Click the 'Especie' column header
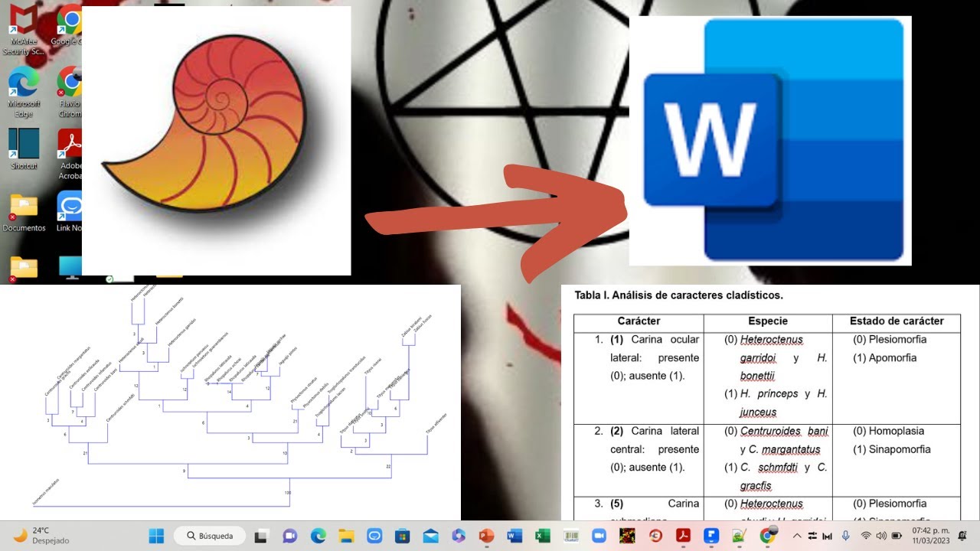Screen dimensions: 980x551 [x=768, y=321]
